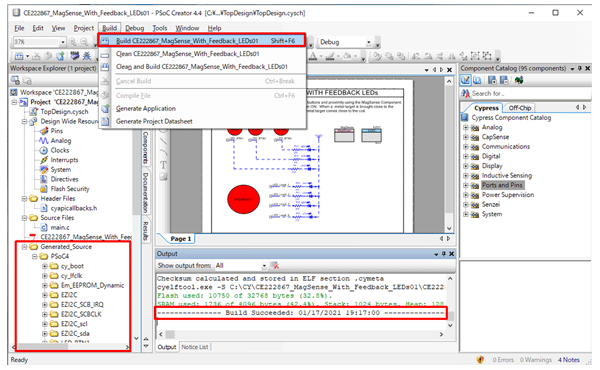Click the Search for components field
600x370 pixels.
click(531, 93)
